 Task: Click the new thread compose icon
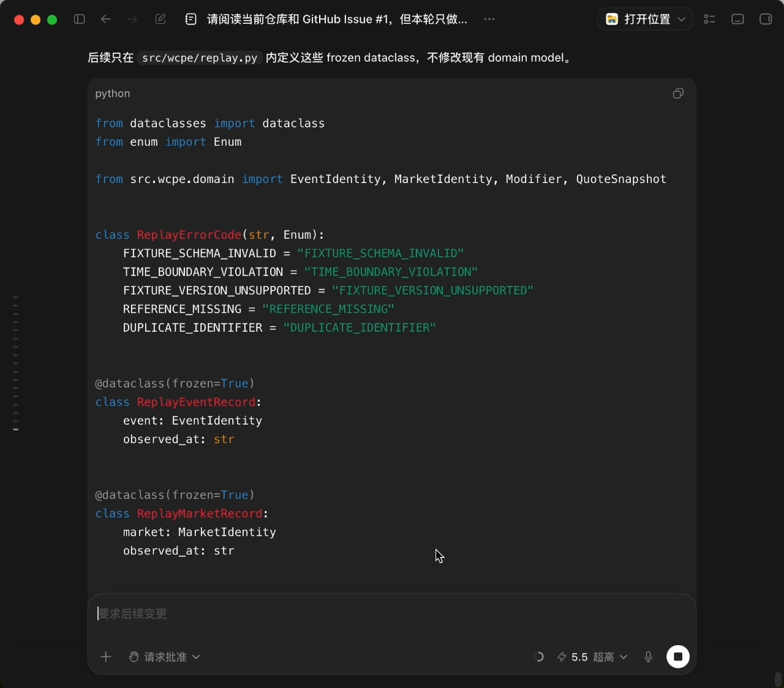coord(160,19)
